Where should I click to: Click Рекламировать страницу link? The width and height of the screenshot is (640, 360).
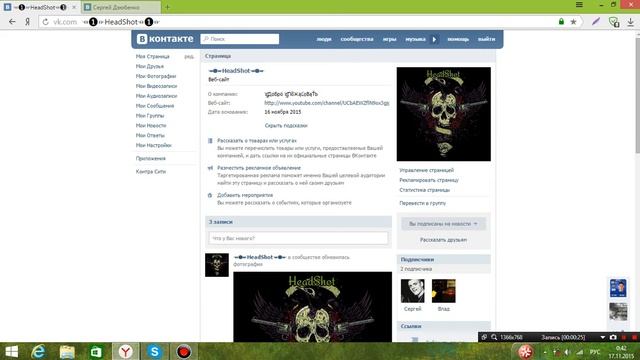[x=429, y=180]
